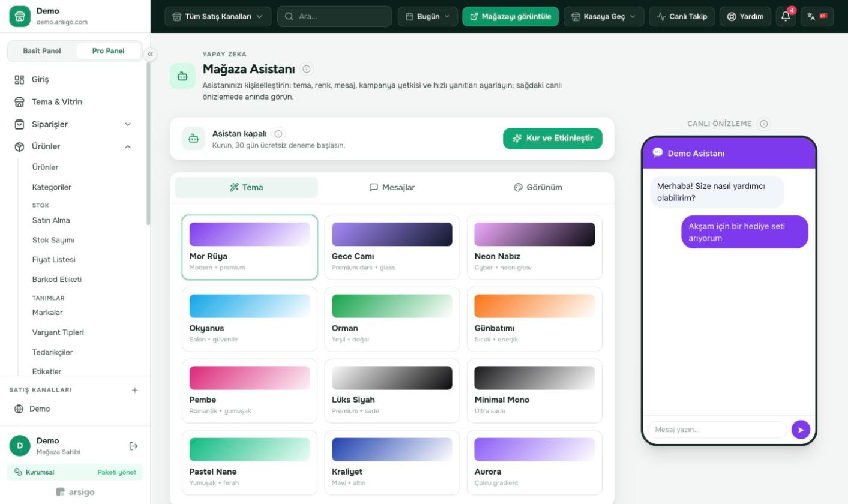The image size is (848, 504).
Task: Select the Lüks Siyah theme
Action: click(x=392, y=391)
